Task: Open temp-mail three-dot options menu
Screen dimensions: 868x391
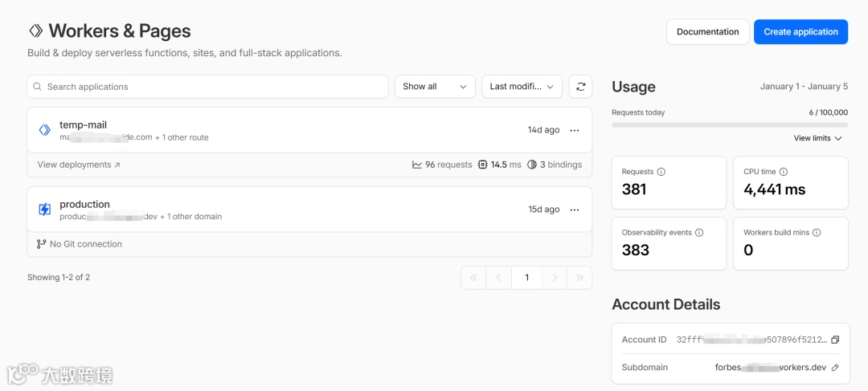Action: pyautogui.click(x=574, y=130)
